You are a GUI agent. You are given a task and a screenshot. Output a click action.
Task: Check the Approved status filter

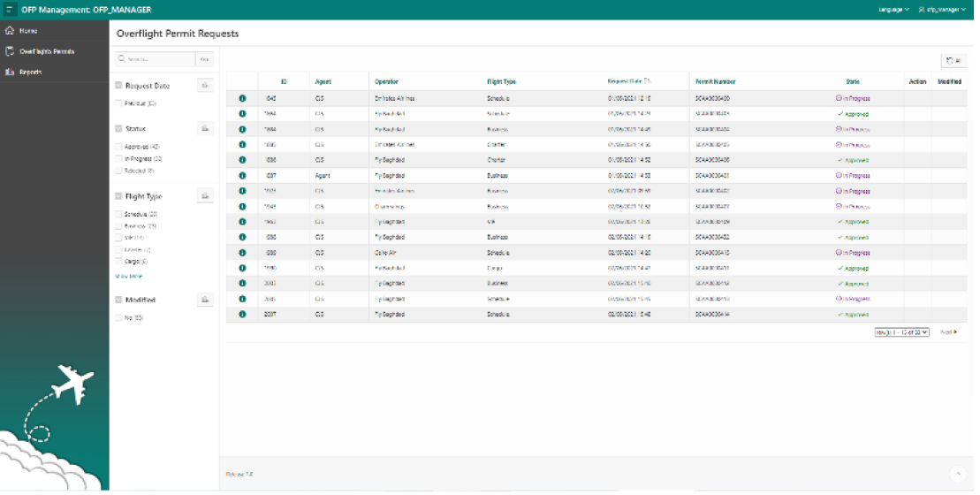[x=118, y=147]
